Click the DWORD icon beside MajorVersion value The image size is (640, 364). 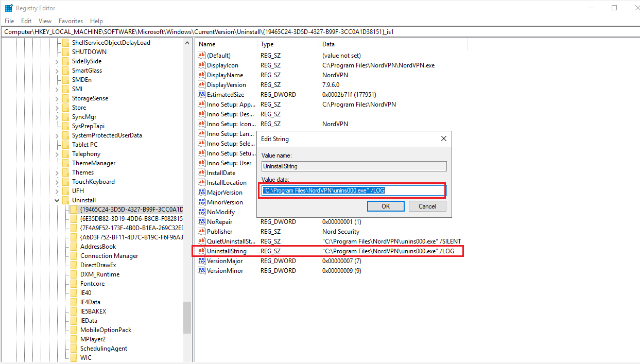tap(202, 193)
